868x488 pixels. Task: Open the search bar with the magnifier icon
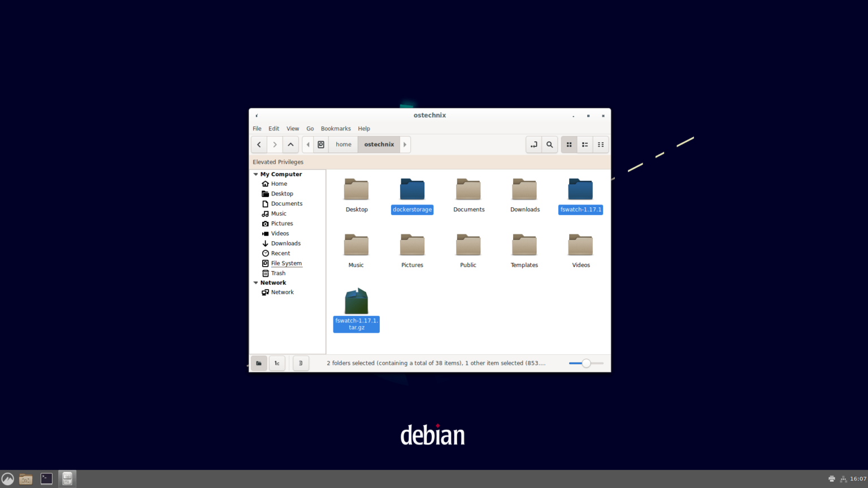click(549, 144)
